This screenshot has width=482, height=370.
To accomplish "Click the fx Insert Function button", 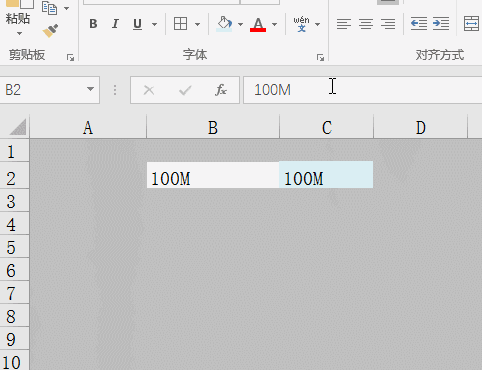I will 221,90.
